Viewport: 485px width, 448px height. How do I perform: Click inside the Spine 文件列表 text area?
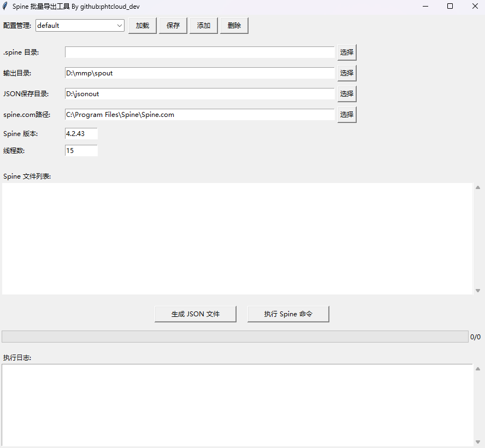(238, 239)
